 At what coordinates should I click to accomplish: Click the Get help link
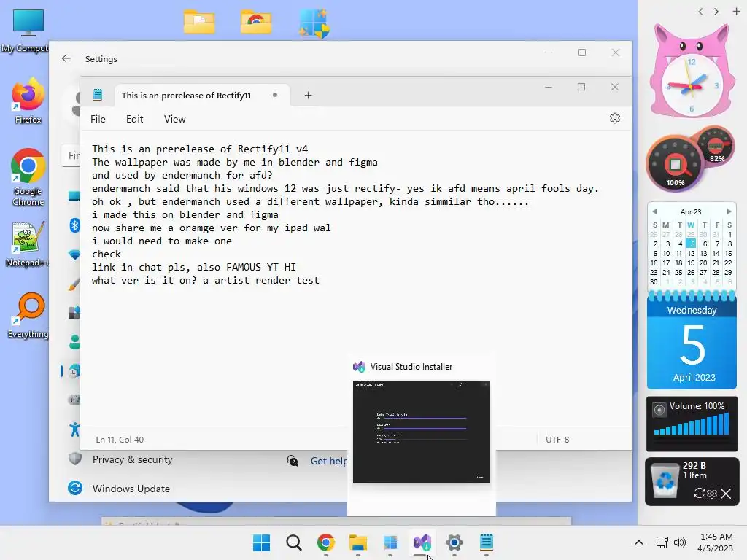[x=329, y=461]
